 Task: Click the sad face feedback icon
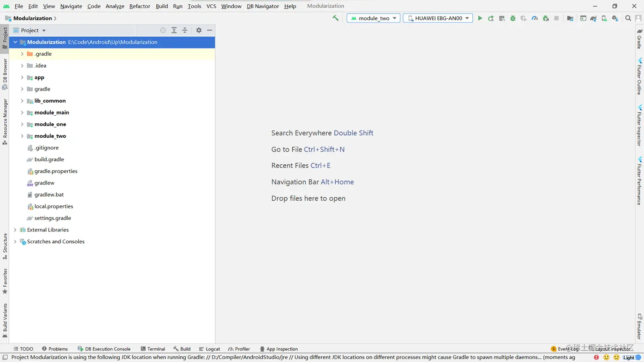click(616, 357)
